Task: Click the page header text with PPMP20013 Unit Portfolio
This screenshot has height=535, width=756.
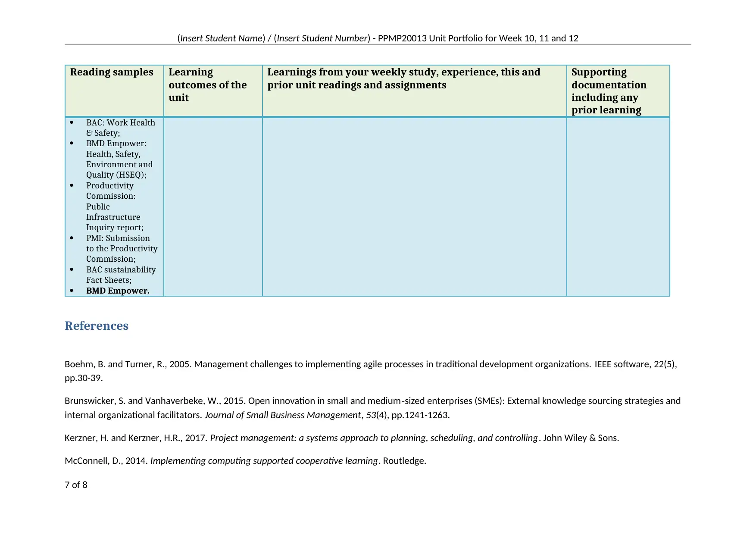Action: point(378,38)
